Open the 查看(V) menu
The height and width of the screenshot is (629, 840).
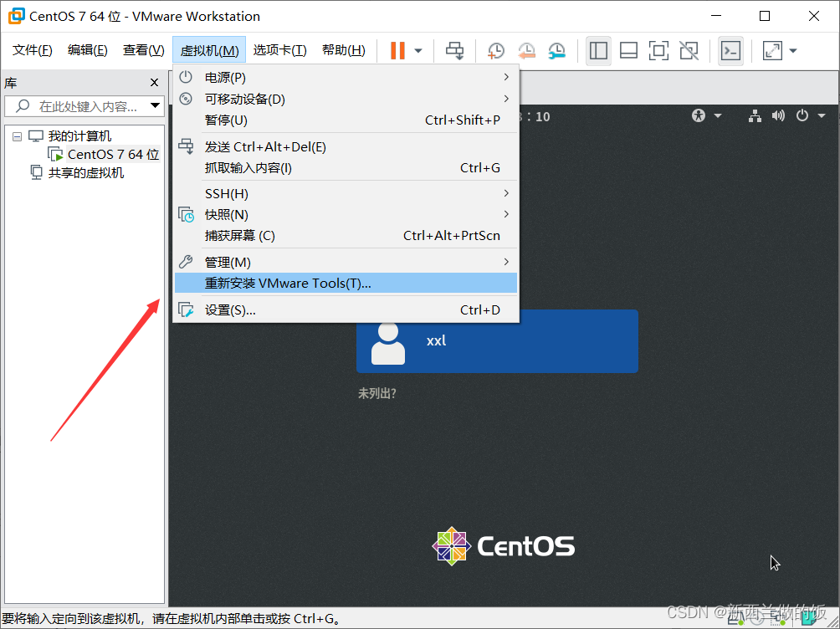(143, 50)
